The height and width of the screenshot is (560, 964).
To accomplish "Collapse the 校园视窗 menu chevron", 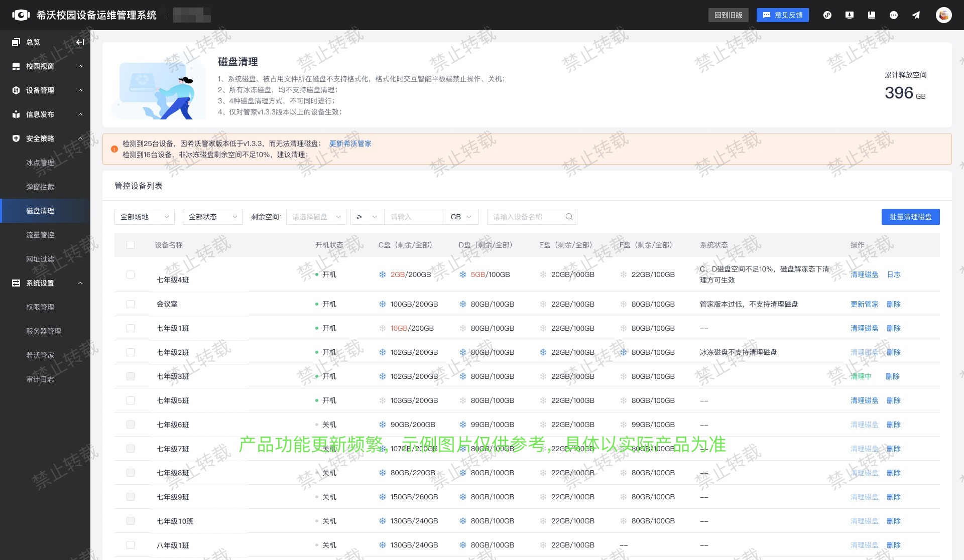I will click(80, 66).
